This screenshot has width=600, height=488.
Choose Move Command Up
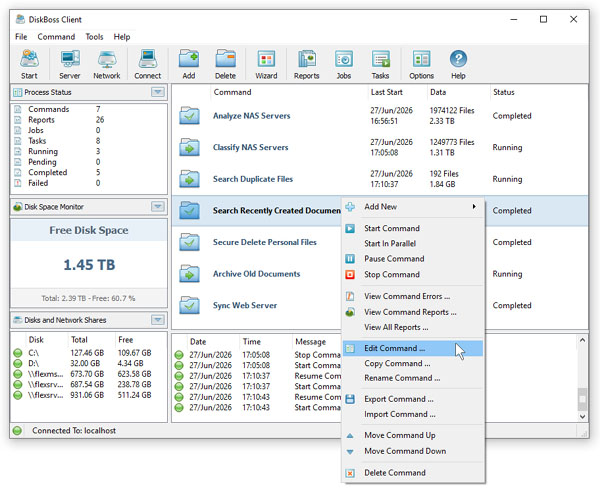(x=413, y=436)
